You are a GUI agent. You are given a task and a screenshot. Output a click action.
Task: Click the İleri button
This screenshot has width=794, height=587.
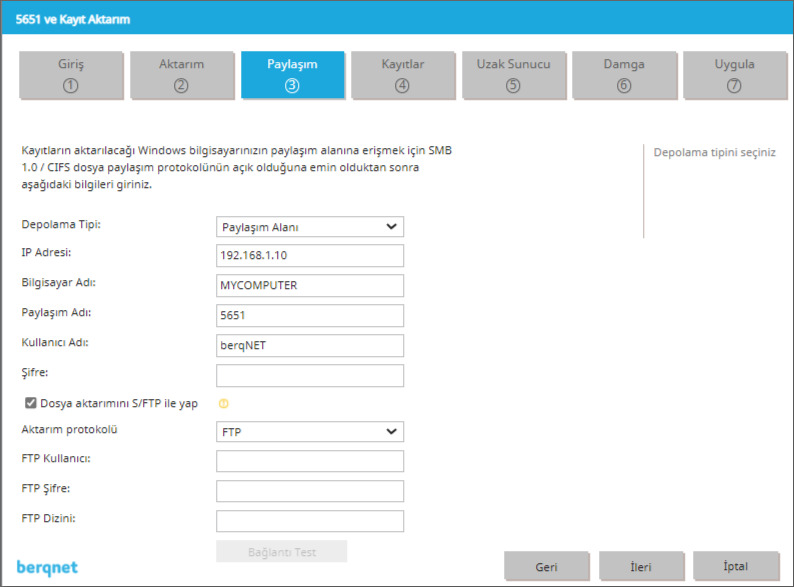tap(641, 566)
